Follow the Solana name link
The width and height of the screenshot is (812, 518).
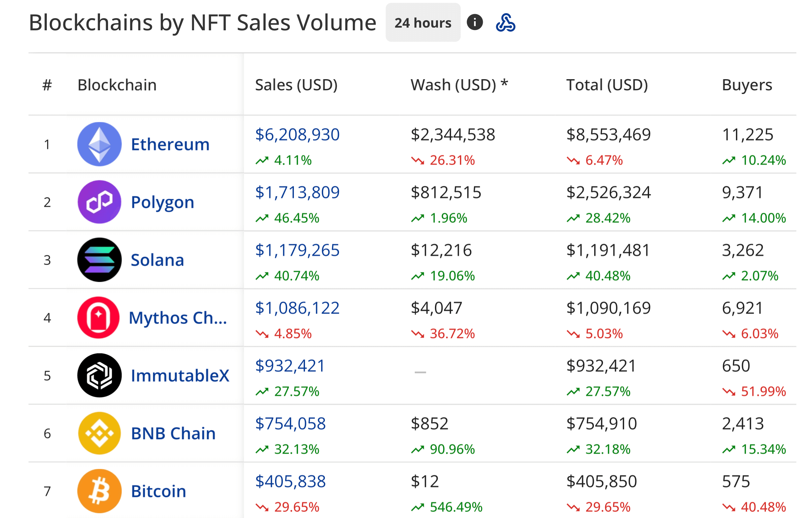[158, 260]
